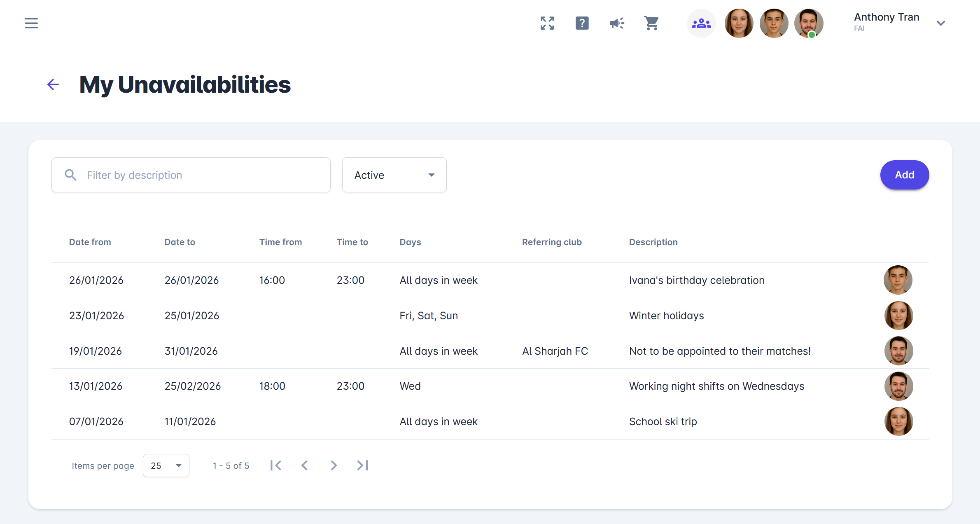Open the Winter holidays unavailability row
Image resolution: width=980 pixels, height=524 pixels.
pos(666,316)
